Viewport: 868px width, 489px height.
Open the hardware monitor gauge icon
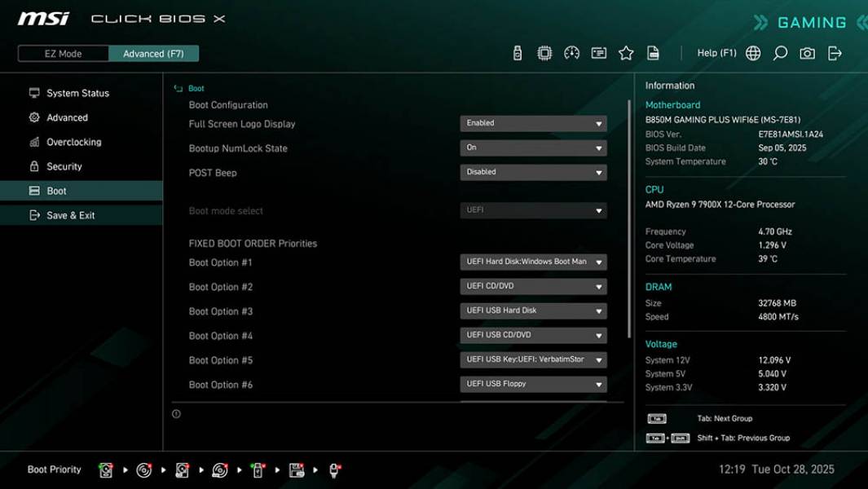[571, 52]
